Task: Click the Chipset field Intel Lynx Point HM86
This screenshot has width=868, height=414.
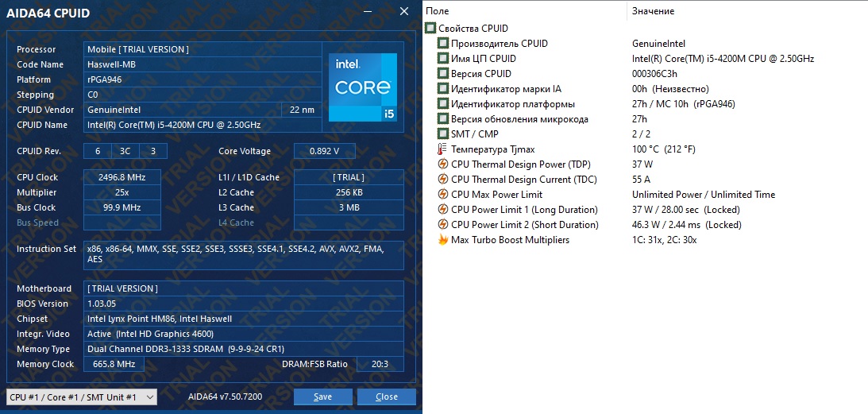Action: 244,319
